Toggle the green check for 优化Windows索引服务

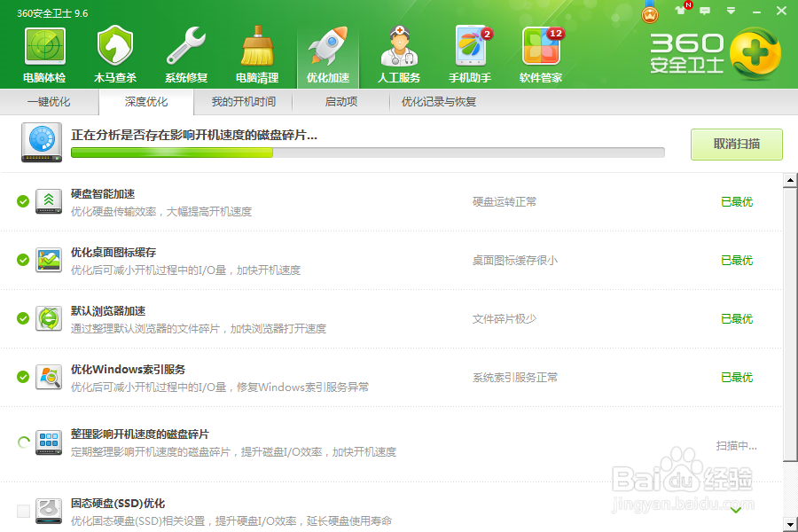click(x=23, y=377)
